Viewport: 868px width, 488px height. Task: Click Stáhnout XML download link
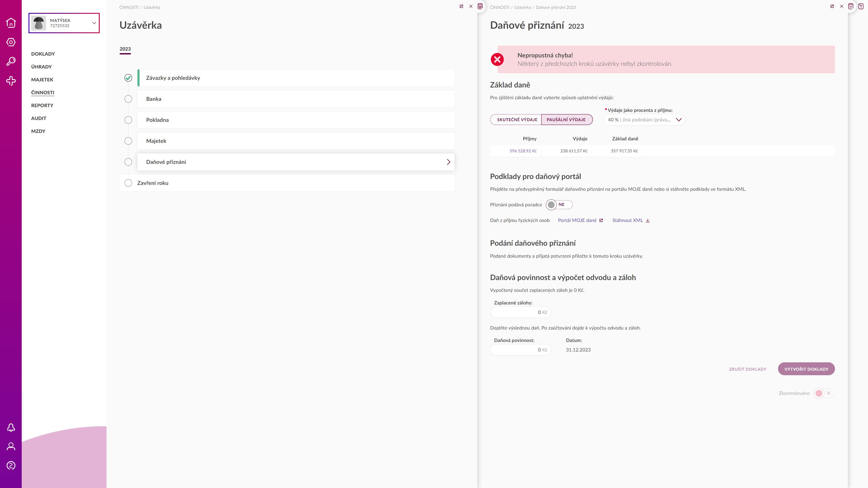(631, 220)
